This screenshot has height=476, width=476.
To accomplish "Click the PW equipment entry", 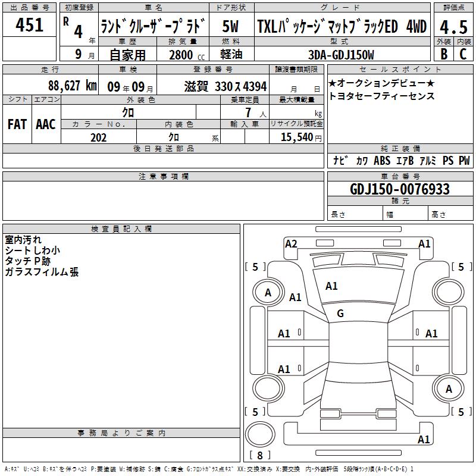I will coord(464,160).
